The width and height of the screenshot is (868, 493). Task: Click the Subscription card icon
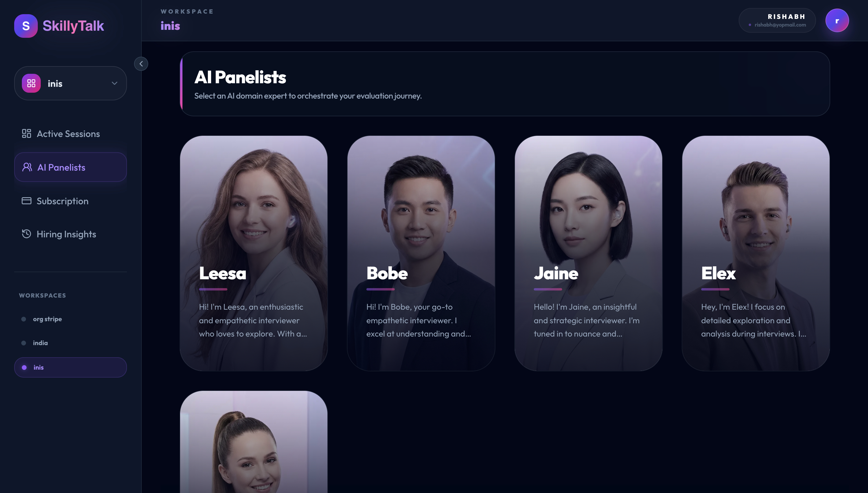pos(26,201)
